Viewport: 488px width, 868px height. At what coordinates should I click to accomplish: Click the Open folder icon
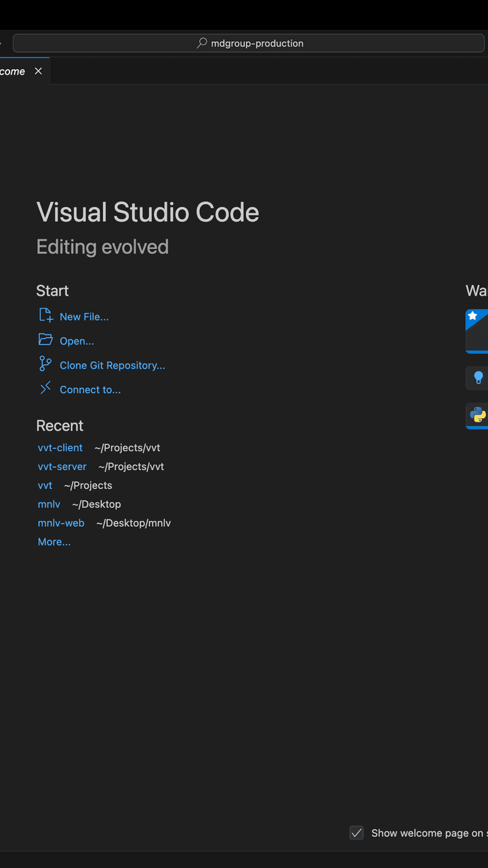click(x=45, y=340)
